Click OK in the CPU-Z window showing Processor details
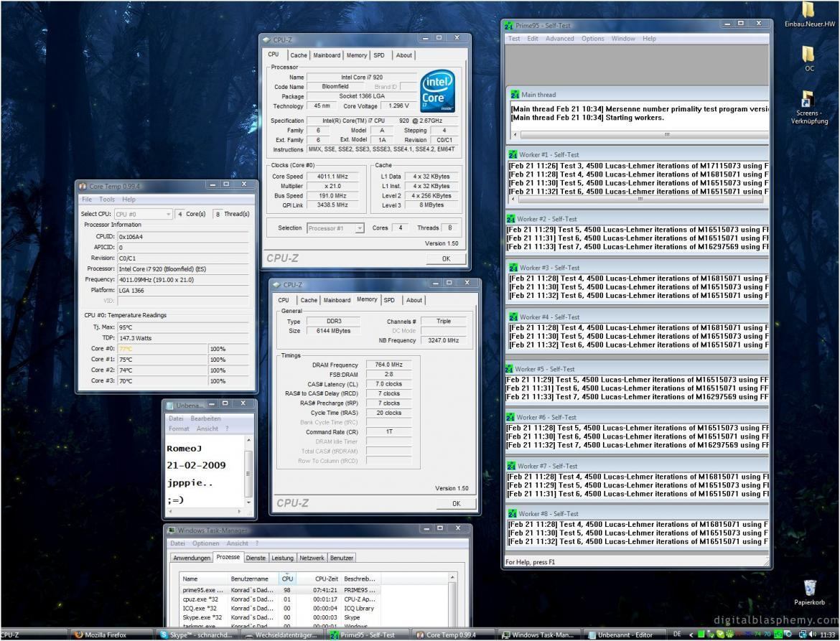Viewport: 840px width, 641px height. (x=446, y=258)
